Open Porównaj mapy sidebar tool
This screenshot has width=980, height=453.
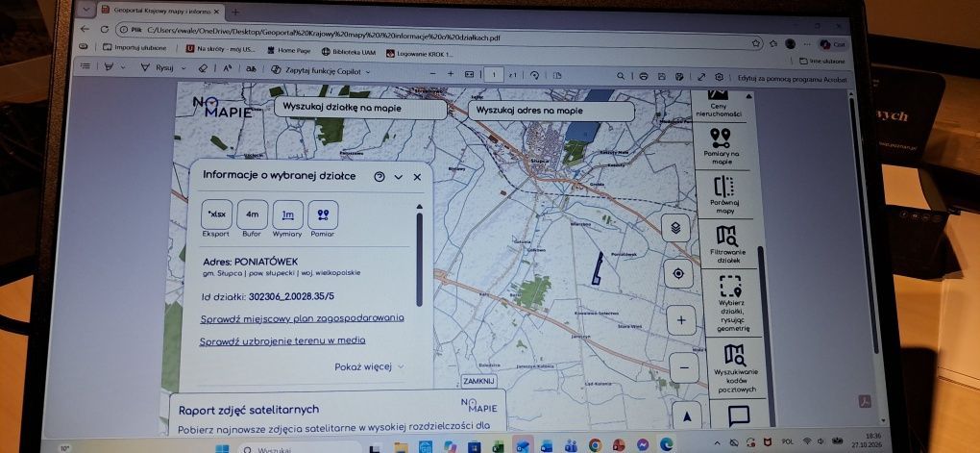coord(723,195)
